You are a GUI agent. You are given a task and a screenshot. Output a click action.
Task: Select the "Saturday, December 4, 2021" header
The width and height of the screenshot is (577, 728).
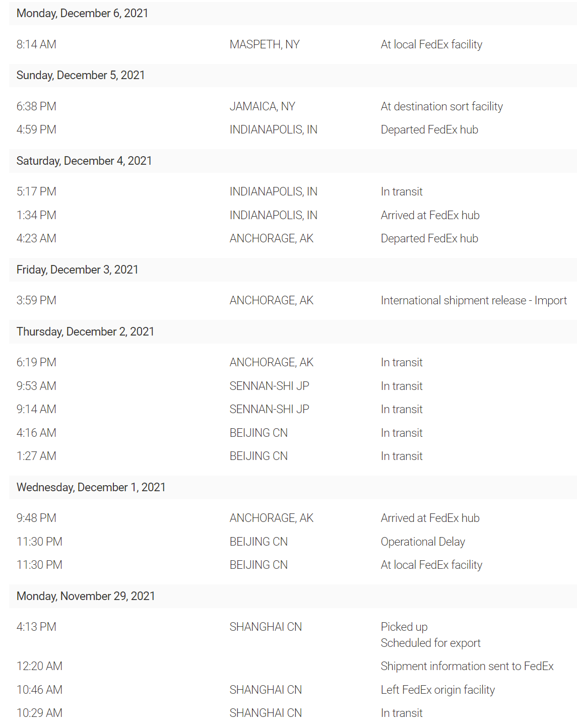pyautogui.click(x=84, y=161)
